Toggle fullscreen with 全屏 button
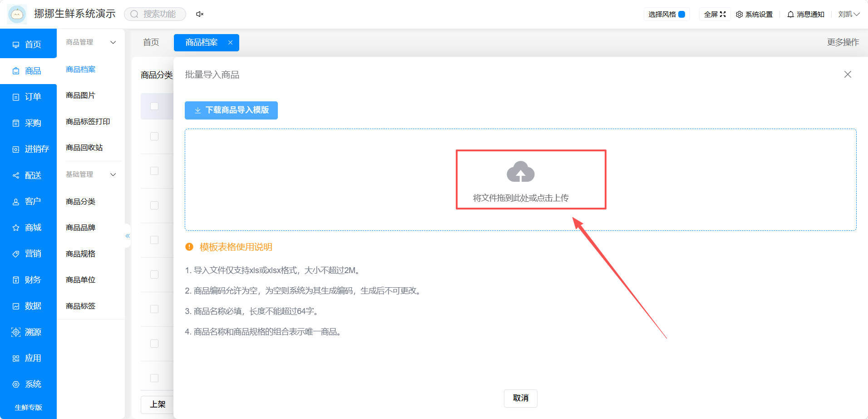This screenshot has width=868, height=419. [715, 15]
